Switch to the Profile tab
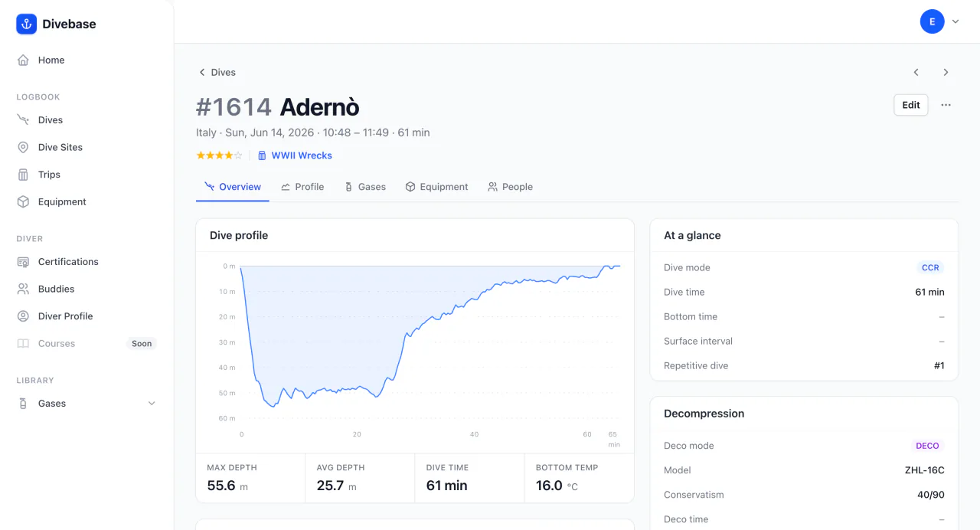The height and width of the screenshot is (530, 980). pyautogui.click(x=302, y=187)
